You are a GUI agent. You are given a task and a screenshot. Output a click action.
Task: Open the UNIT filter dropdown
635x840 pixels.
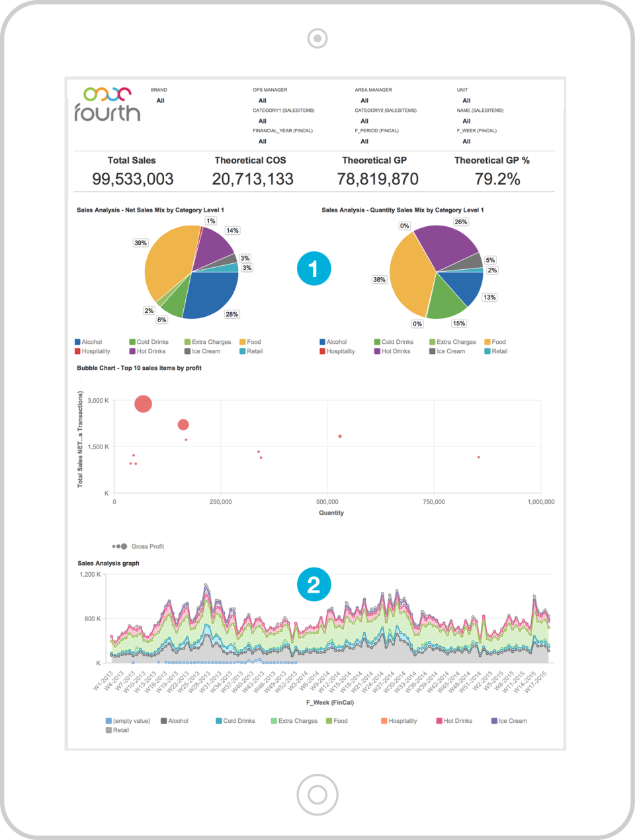point(466,101)
